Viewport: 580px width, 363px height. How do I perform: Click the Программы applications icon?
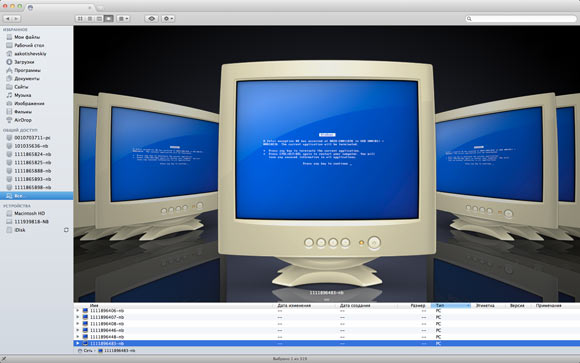9,70
